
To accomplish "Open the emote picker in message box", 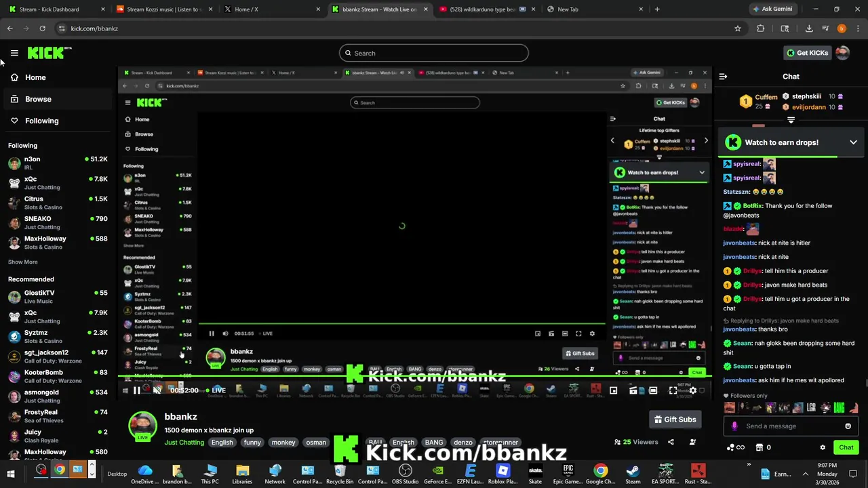I will click(848, 426).
